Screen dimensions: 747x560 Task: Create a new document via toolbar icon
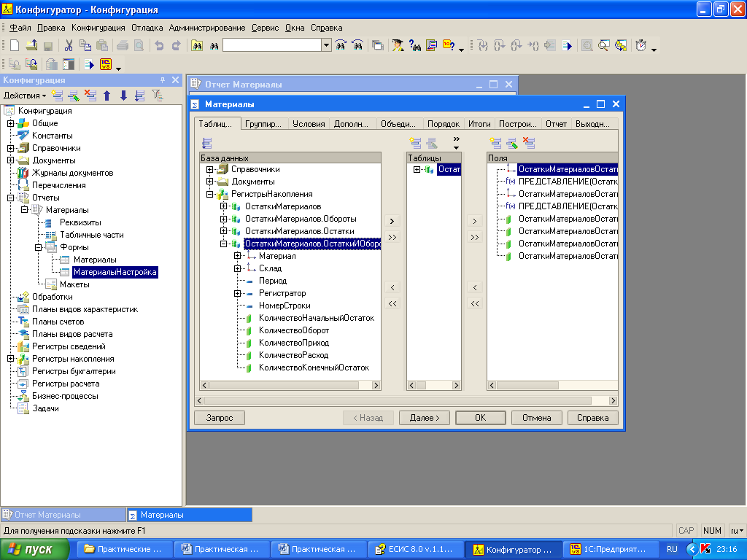pyautogui.click(x=15, y=45)
